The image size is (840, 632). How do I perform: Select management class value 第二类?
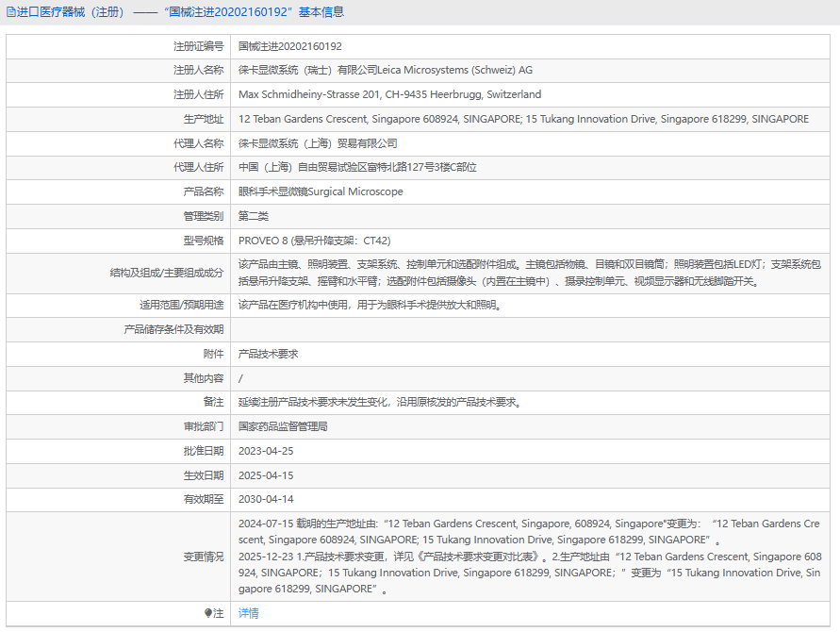coord(254,216)
